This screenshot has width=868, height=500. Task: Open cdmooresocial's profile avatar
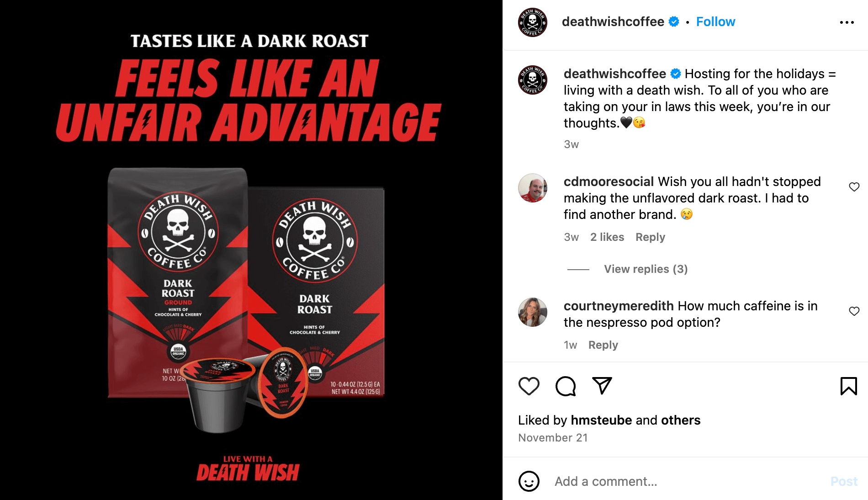[533, 188]
